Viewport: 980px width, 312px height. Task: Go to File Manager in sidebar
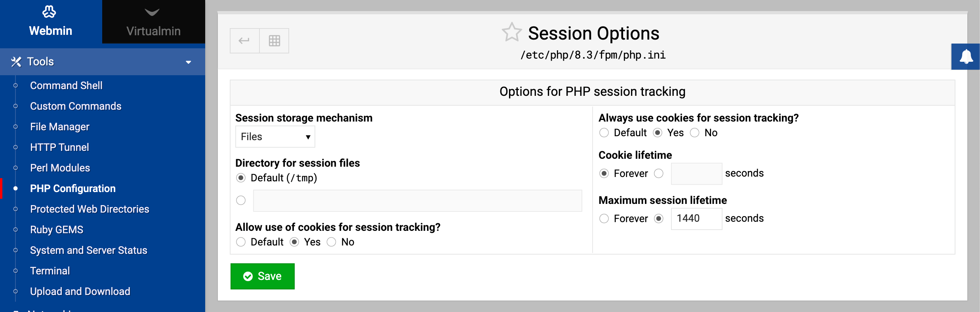pos(60,127)
